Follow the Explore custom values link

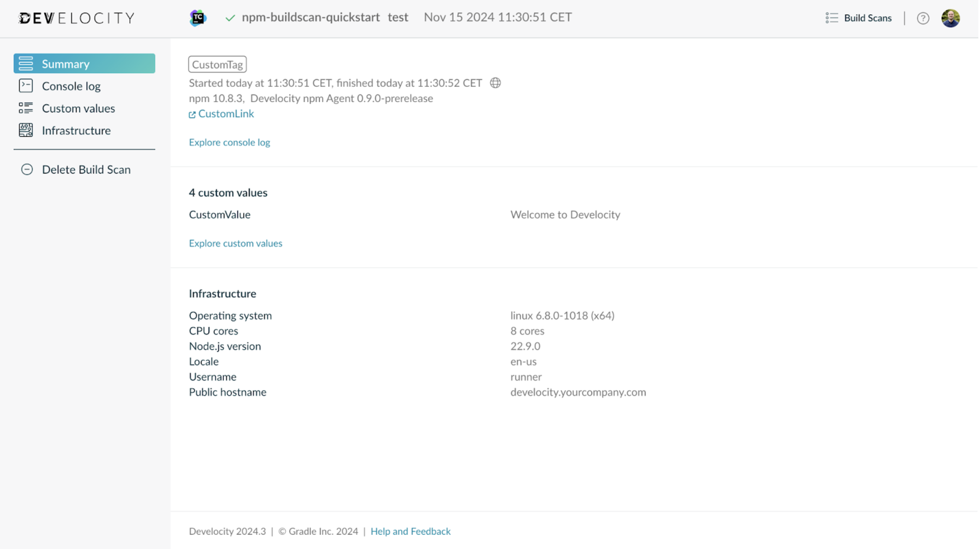(x=235, y=243)
